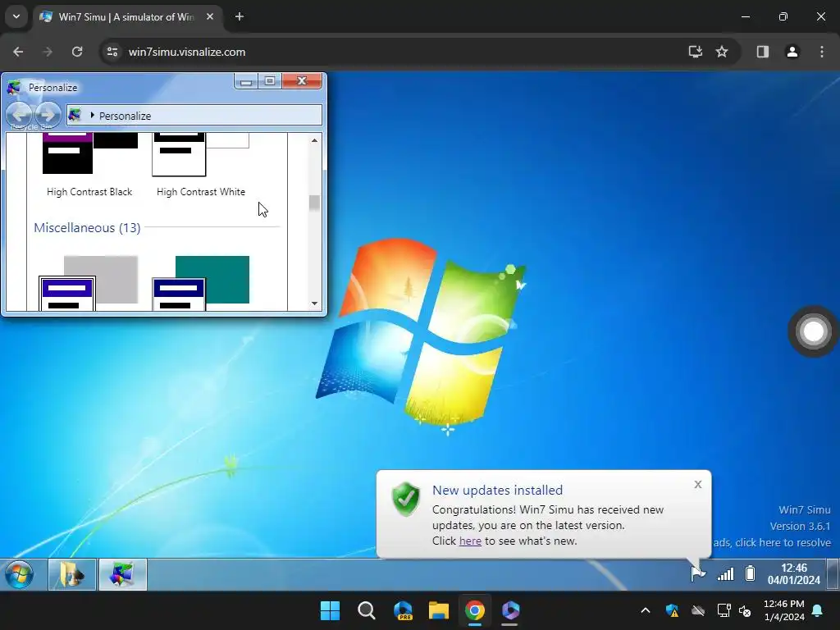Click the OneDrive cloud tray icon

698,610
